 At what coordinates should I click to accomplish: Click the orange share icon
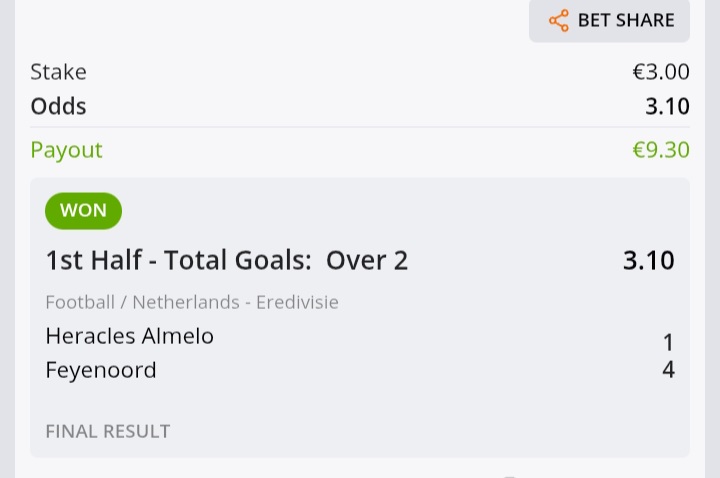[x=559, y=21]
